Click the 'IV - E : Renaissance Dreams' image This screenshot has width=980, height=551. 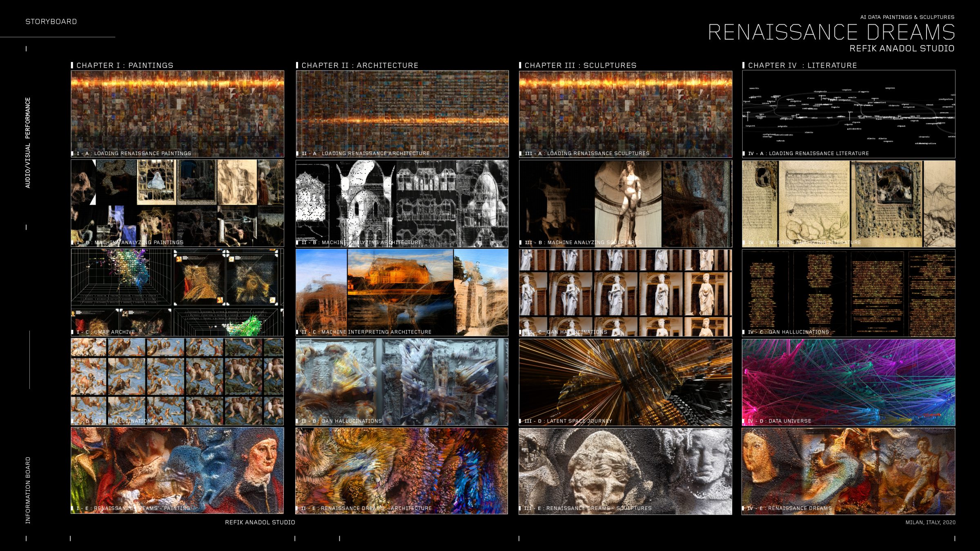849,471
